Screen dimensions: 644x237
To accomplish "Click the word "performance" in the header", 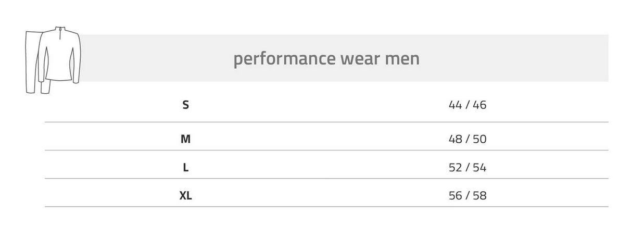I will tap(284, 59).
